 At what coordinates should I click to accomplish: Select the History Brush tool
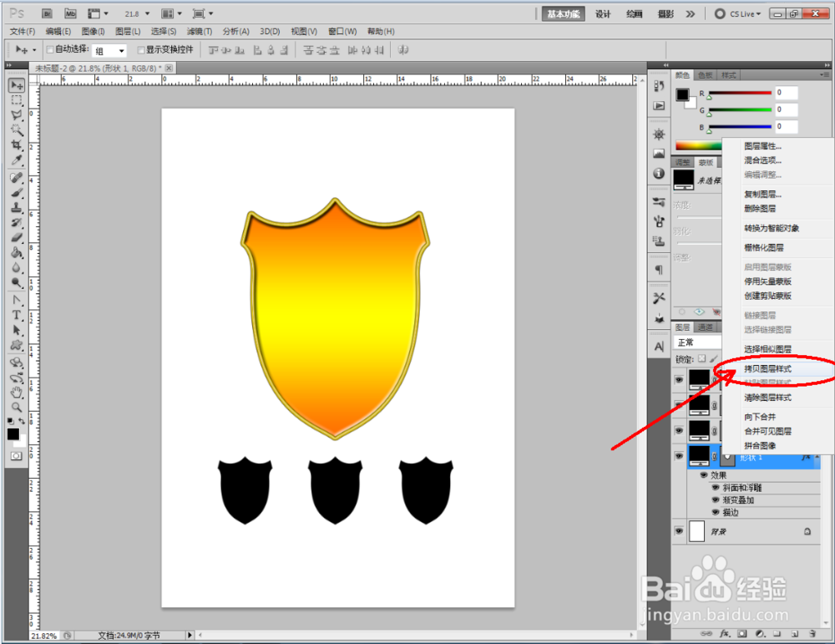17,222
